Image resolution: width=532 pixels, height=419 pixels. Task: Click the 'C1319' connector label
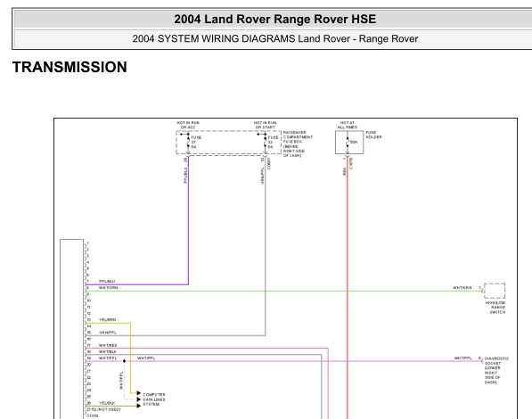coord(93,416)
